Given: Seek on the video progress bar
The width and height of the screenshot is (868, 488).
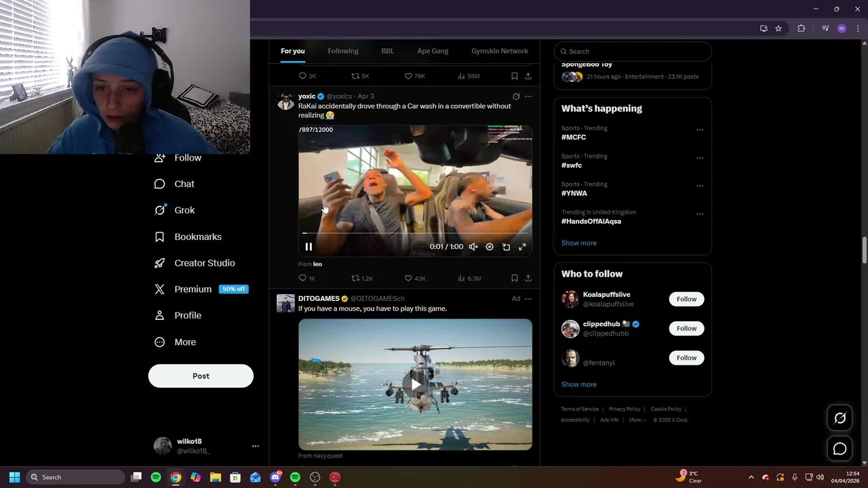Looking at the screenshot, I should click(x=415, y=233).
